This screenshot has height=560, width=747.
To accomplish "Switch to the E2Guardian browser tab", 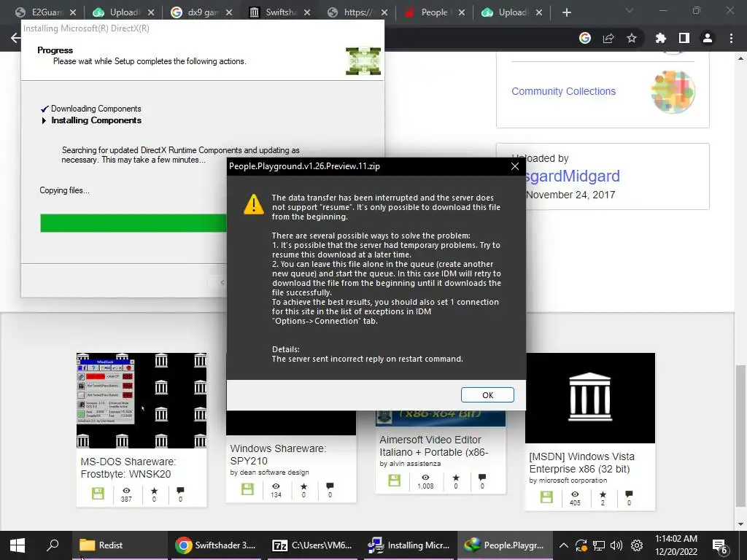I will 46,12.
